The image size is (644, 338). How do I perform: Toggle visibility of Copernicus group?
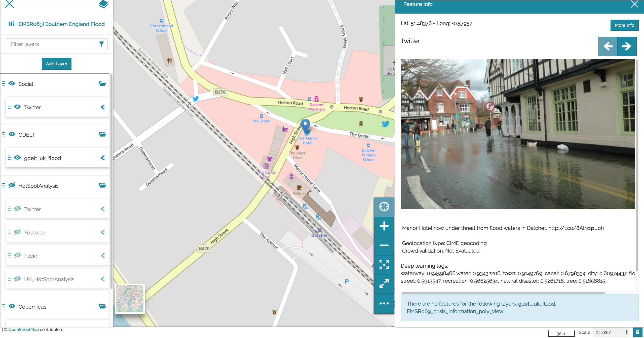click(x=12, y=306)
